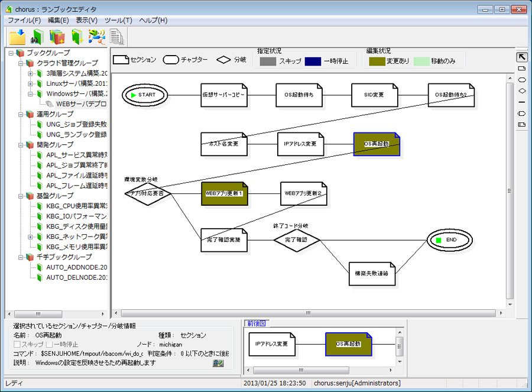Image resolution: width=532 pixels, height=392 pixels.
Task: Open the ヘルプ(H) menu
Action: (x=153, y=20)
